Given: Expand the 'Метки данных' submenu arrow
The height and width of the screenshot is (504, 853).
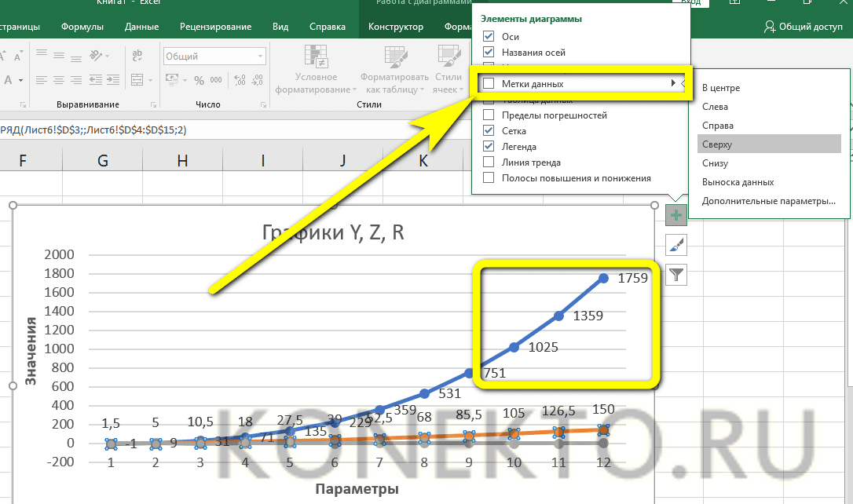Looking at the screenshot, I should click(673, 84).
